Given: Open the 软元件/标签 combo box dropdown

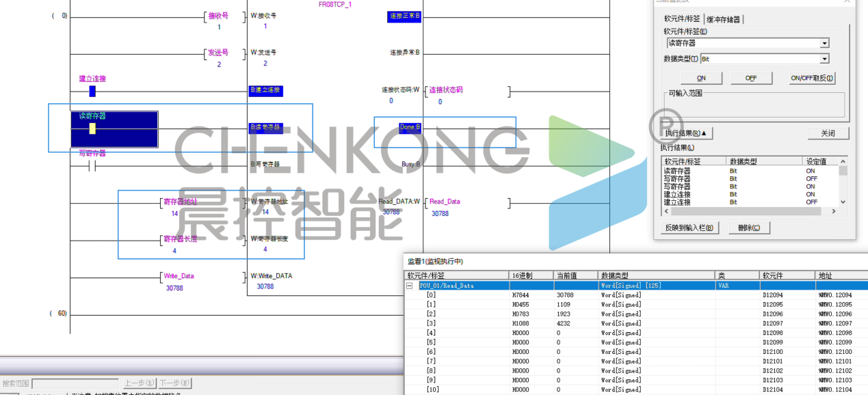Looking at the screenshot, I should pyautogui.click(x=824, y=43).
